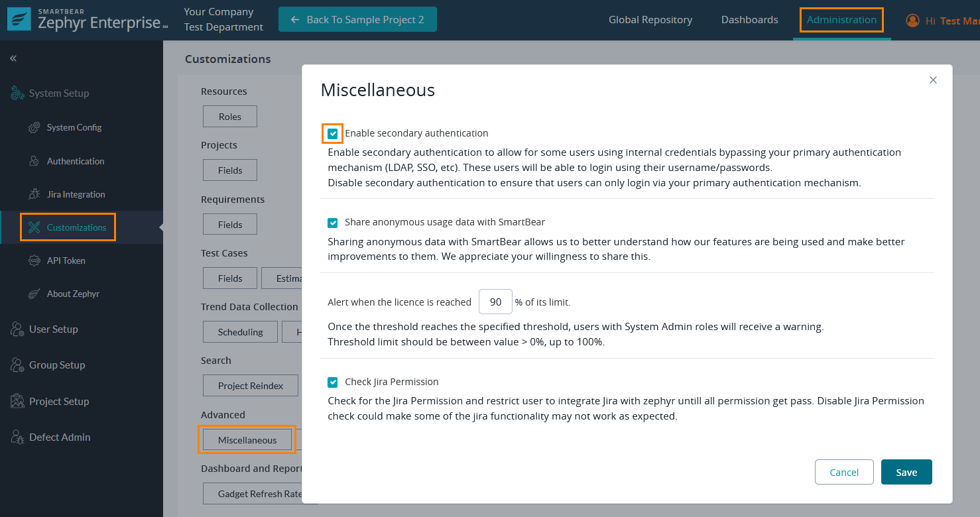Collapse the sidebar with double-chevron icon
980x517 pixels.
coord(13,58)
